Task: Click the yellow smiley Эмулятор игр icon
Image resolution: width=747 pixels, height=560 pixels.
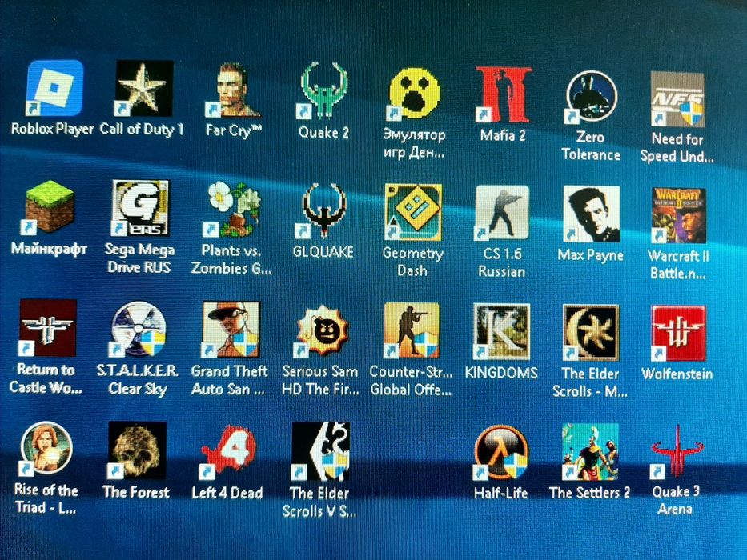Action: (413, 92)
